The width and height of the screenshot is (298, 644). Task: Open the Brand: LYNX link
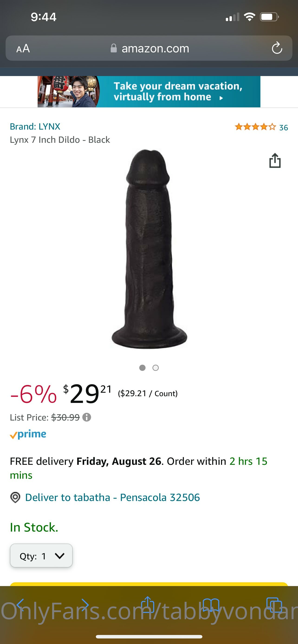pos(35,127)
